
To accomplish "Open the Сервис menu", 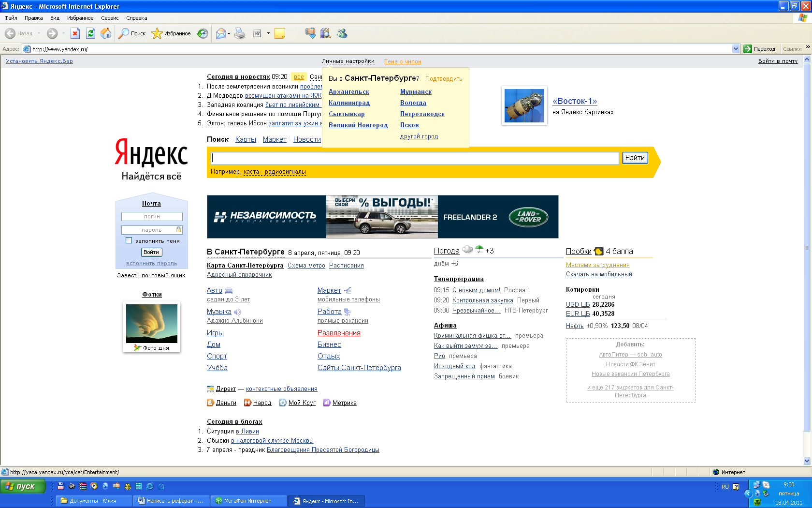I will click(x=110, y=18).
